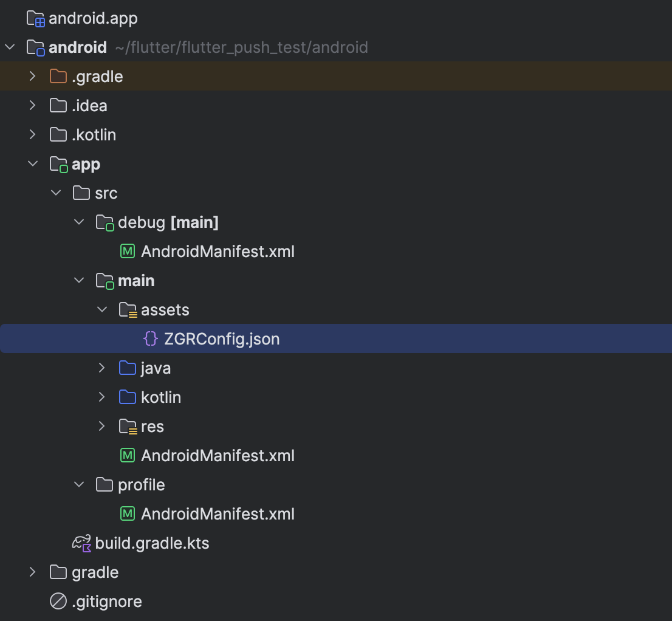Expand the .kotlin folder
Viewport: 672px width, 621px height.
point(33,134)
